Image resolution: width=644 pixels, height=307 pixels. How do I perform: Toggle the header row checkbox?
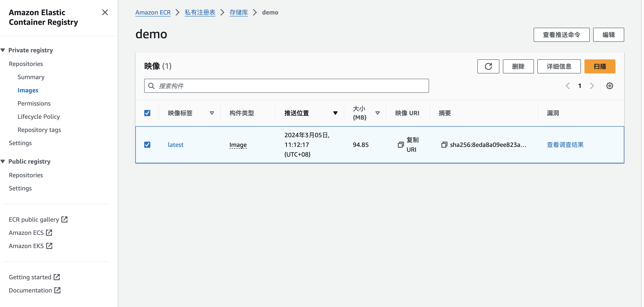(147, 113)
